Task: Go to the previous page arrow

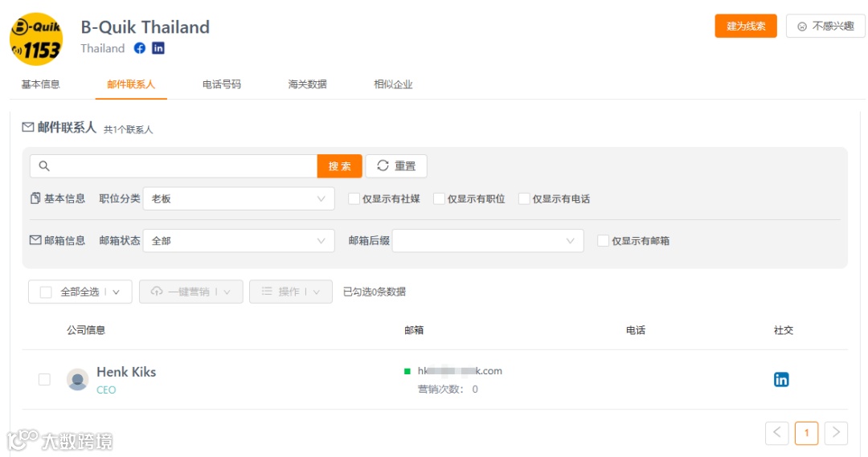Action: (x=776, y=433)
